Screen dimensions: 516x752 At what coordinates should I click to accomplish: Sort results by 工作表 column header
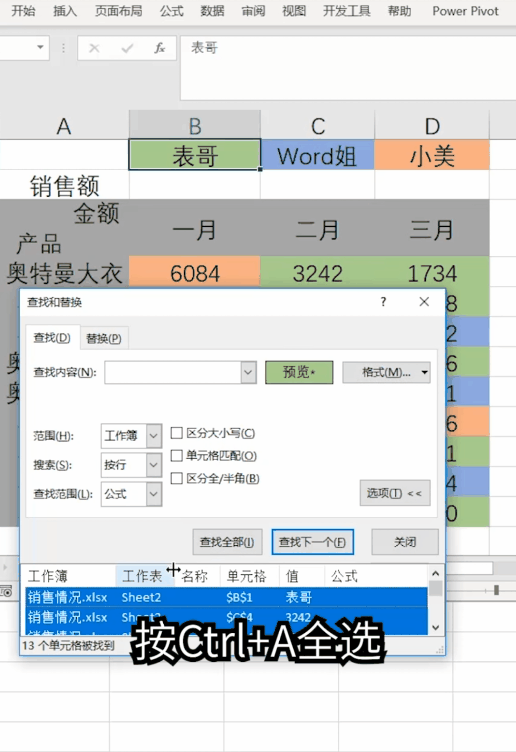(145, 576)
